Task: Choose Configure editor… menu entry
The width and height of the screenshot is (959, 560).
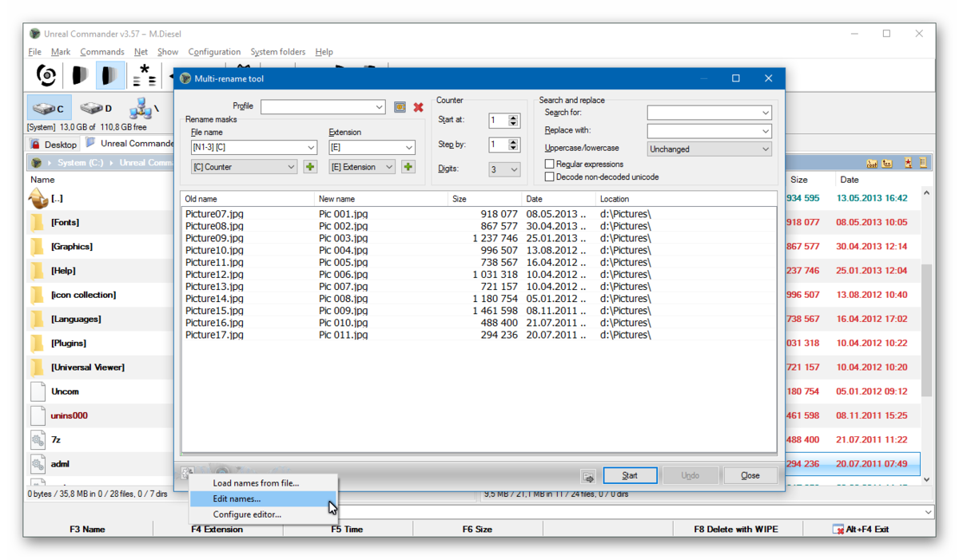Action: click(264, 514)
